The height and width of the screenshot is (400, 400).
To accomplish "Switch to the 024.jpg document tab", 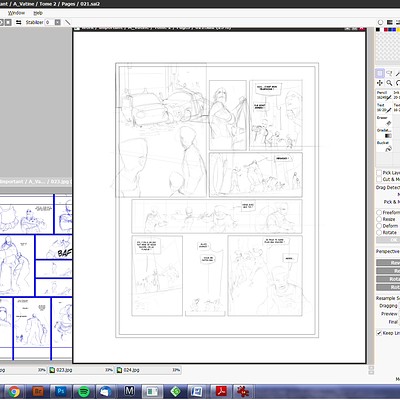I will 148,370.
